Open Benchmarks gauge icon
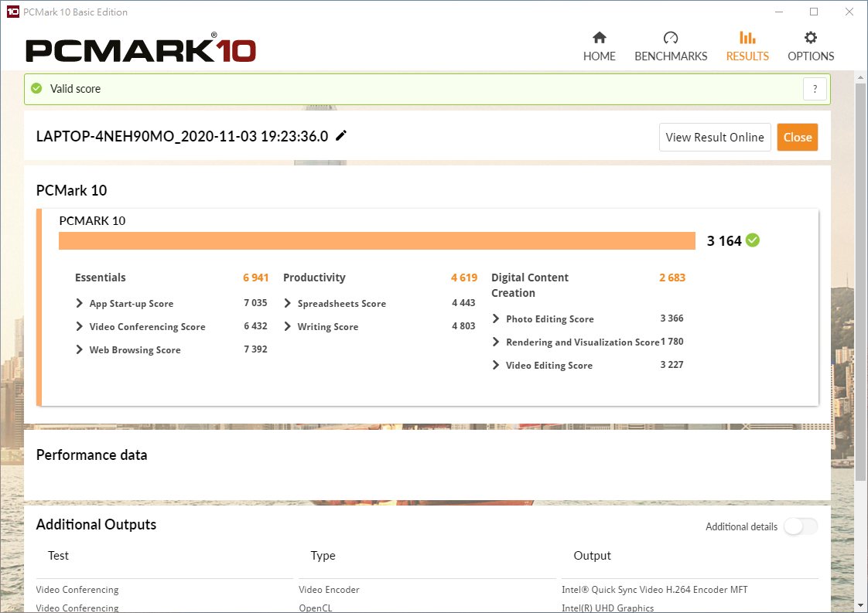868x613 pixels. click(x=671, y=38)
